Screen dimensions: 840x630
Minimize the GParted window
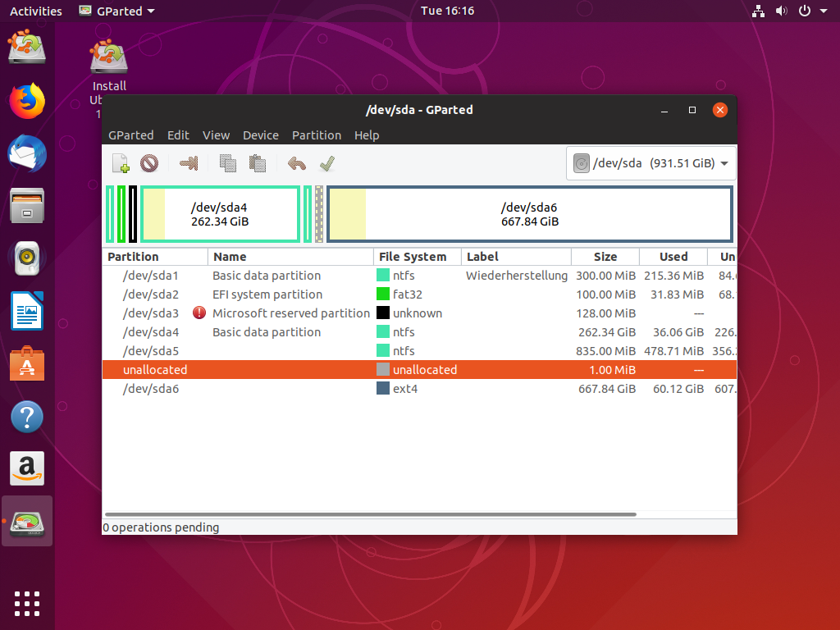point(664,110)
